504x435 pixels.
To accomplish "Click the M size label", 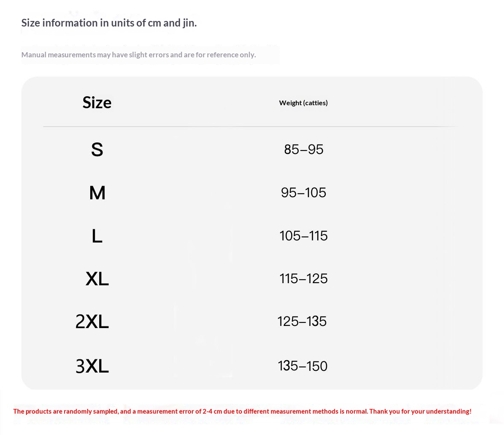I will tap(97, 192).
